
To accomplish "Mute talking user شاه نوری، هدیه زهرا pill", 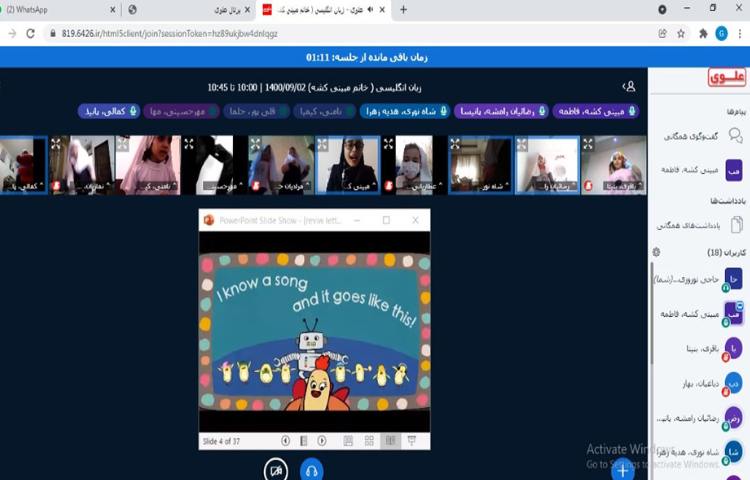I will coord(405,111).
